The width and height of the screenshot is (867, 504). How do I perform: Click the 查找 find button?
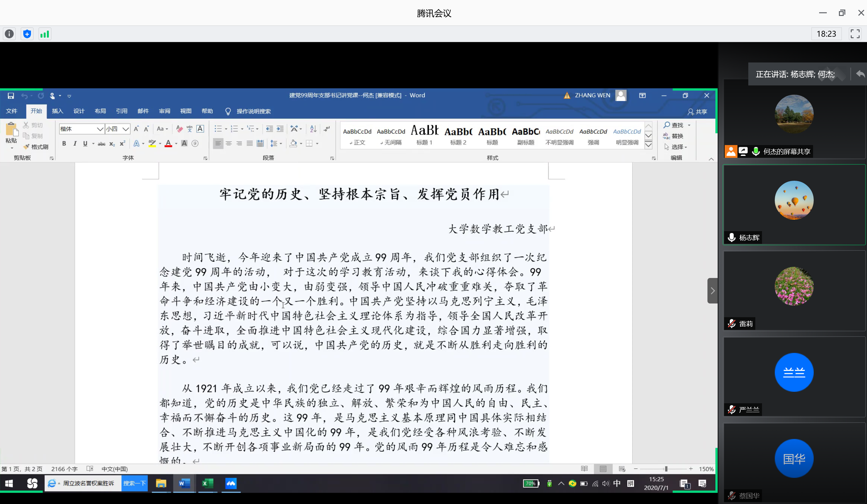click(674, 125)
